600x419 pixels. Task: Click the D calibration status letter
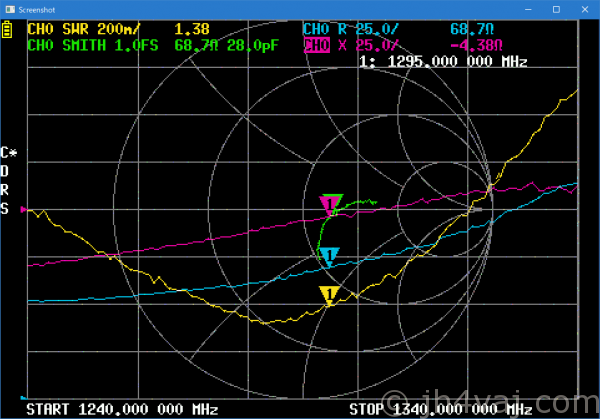tap(6, 171)
